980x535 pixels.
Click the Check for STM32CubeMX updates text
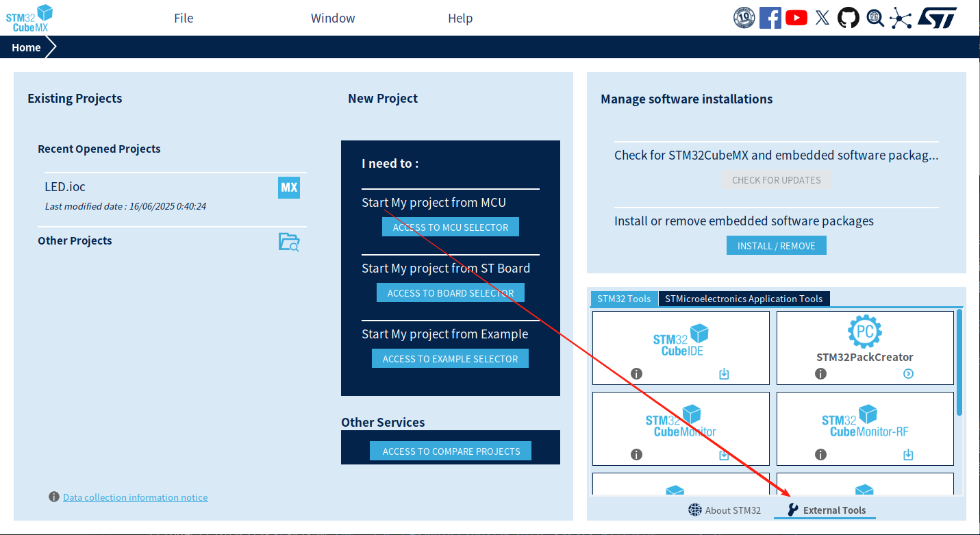[x=777, y=155]
